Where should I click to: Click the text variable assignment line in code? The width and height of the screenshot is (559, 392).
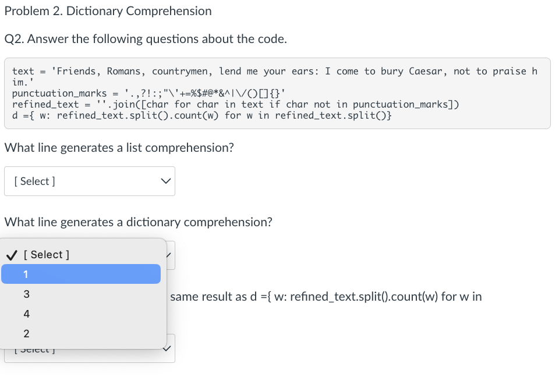click(274, 77)
